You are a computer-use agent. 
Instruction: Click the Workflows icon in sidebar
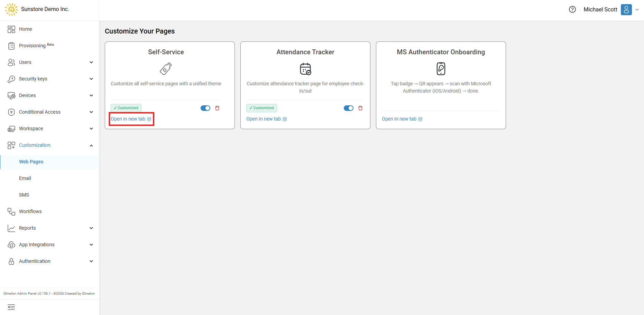[x=11, y=211]
